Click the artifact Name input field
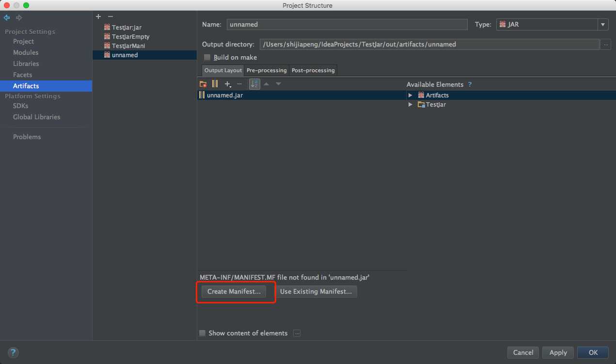 pyautogui.click(x=347, y=24)
